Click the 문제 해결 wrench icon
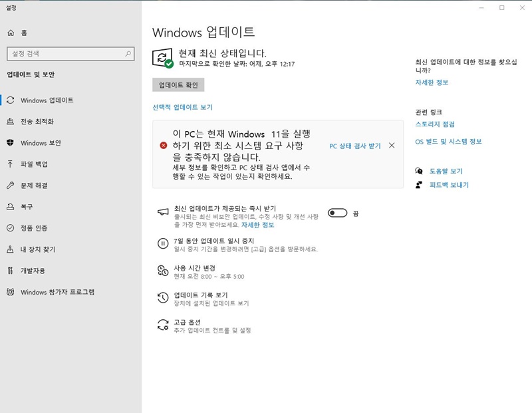The width and height of the screenshot is (532, 413). click(11, 186)
